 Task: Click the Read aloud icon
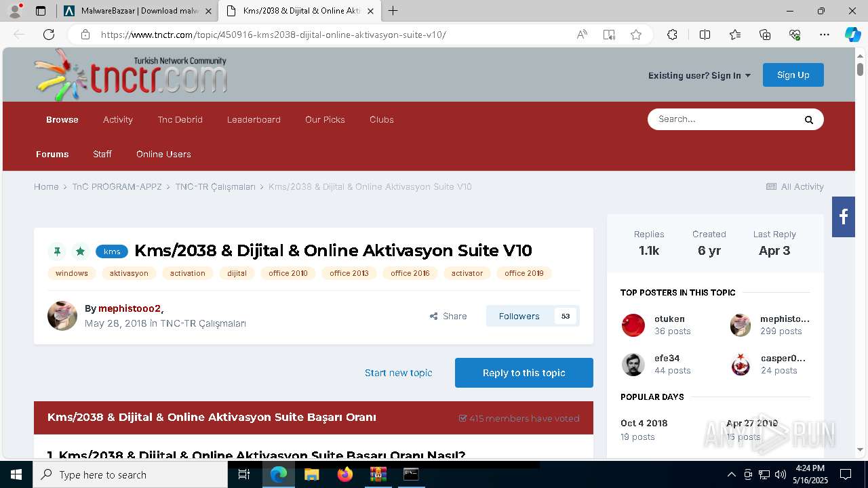[582, 35]
